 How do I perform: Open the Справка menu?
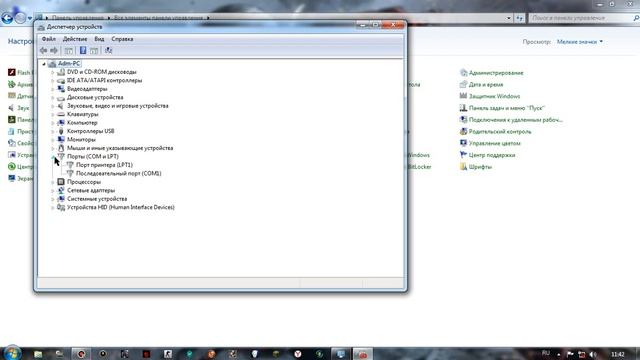(122, 39)
